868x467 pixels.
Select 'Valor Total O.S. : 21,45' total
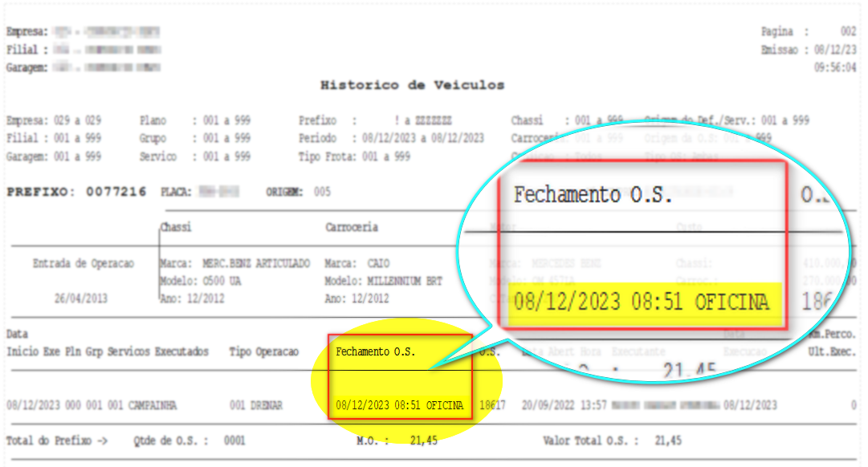[x=612, y=441]
